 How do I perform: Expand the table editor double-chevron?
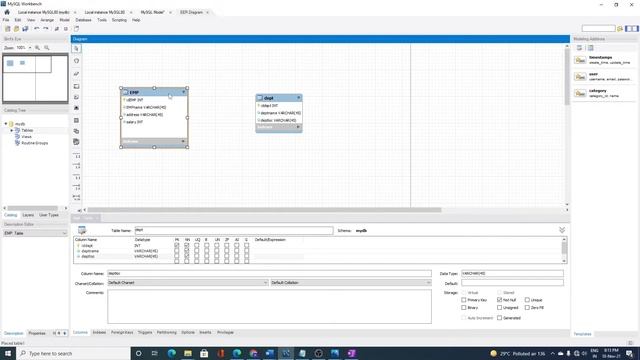coord(562,230)
